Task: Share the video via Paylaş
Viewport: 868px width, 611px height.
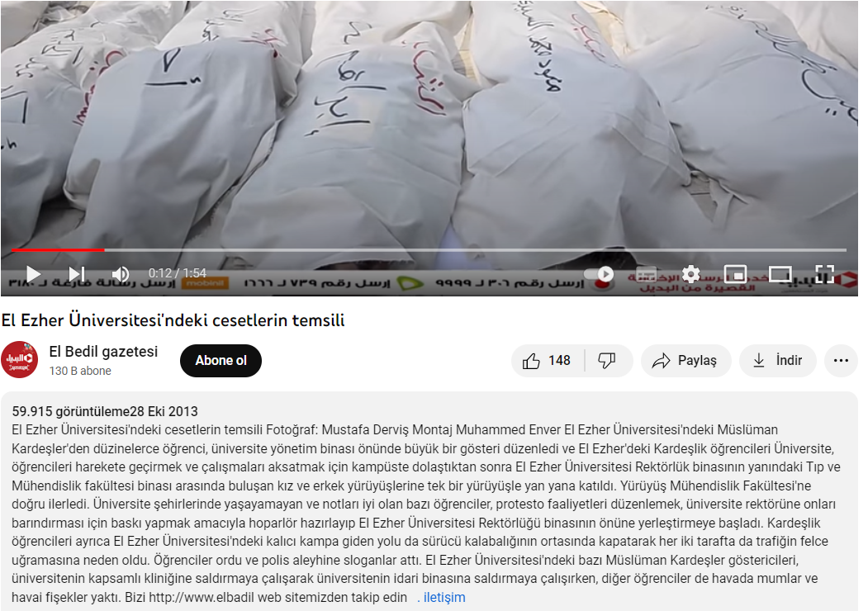Action: 685,361
